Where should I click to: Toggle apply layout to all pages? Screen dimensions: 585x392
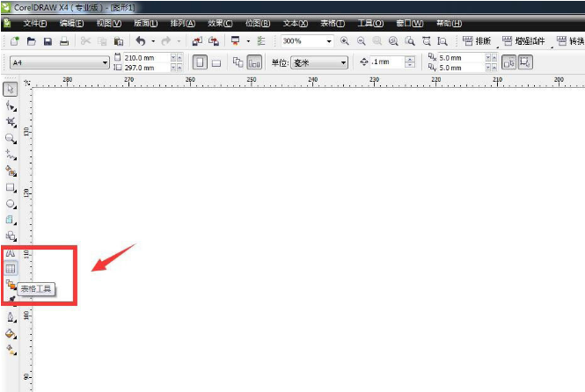pos(238,62)
